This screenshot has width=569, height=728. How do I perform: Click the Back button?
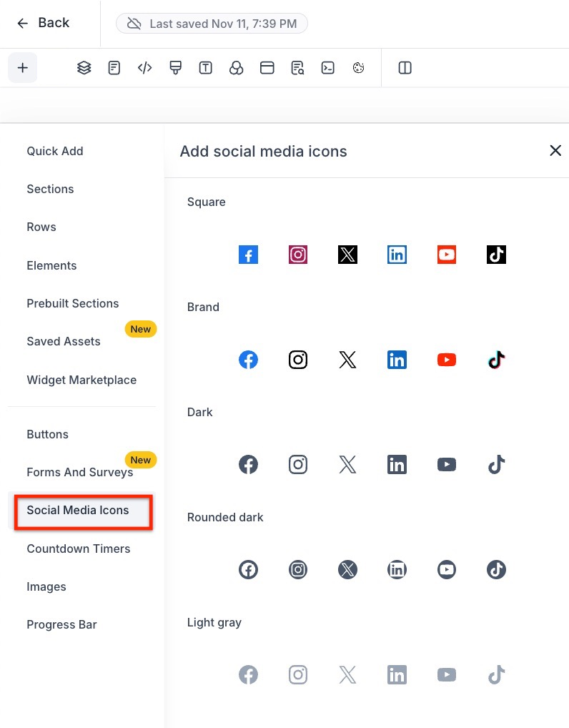point(43,23)
